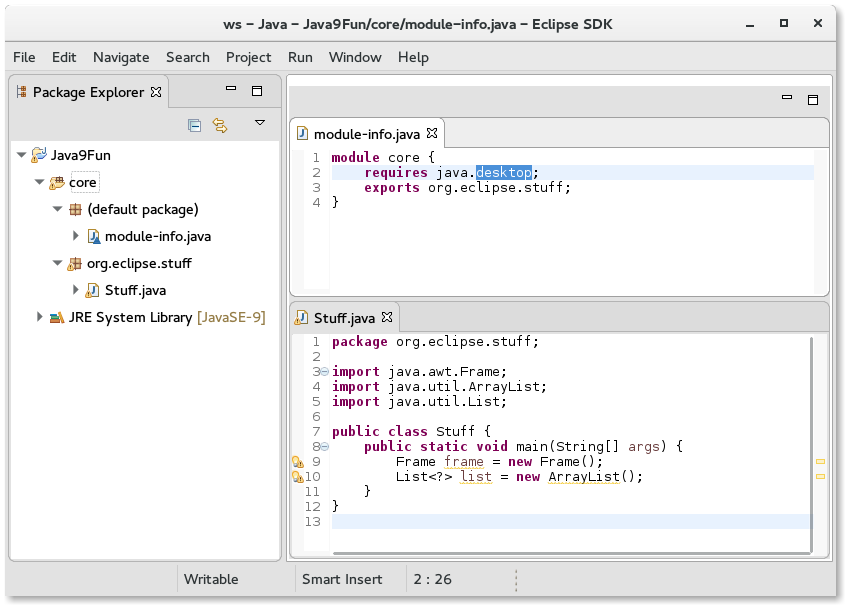The width and height of the screenshot is (845, 605).
Task: Fold the imports at line 3
Action: pyautogui.click(x=324, y=372)
